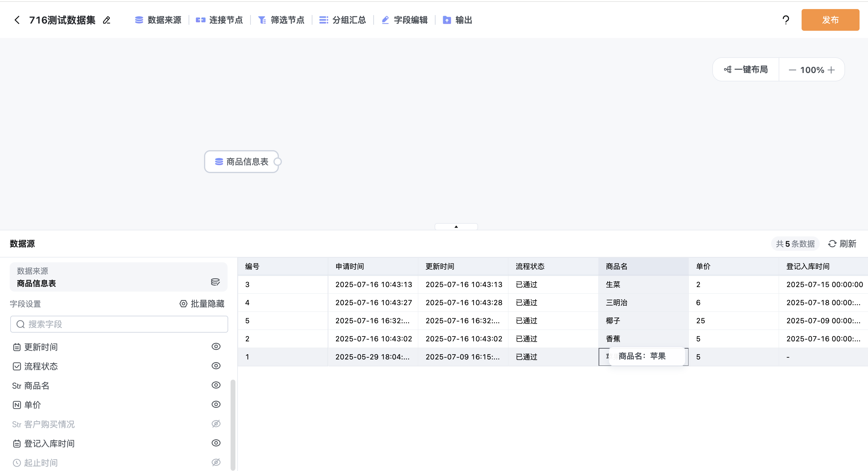Click the 单价 value 25 cell
868x471 pixels.
734,321
